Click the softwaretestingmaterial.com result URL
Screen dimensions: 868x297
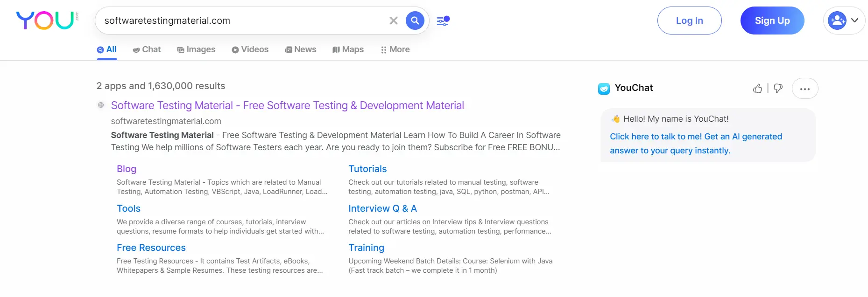(166, 121)
